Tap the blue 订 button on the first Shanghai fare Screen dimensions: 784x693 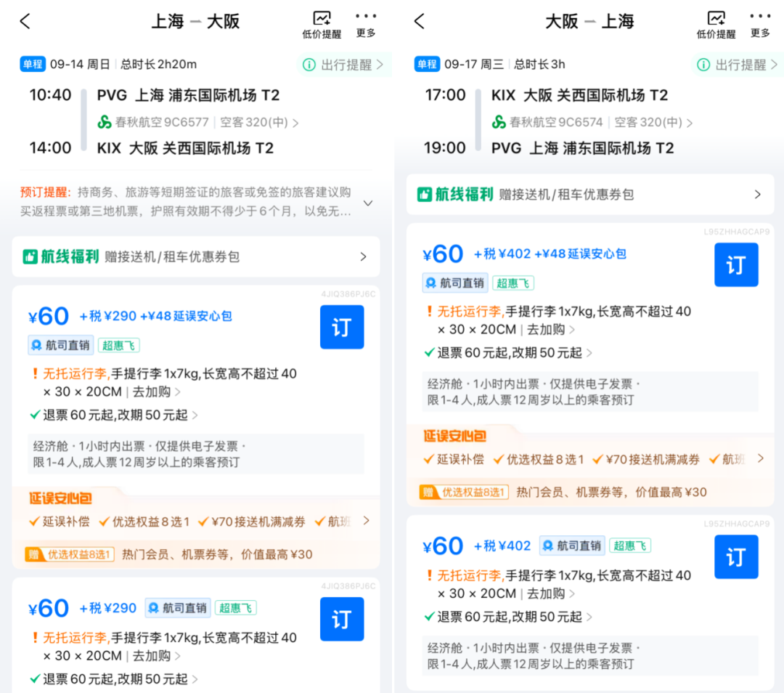[x=342, y=328]
